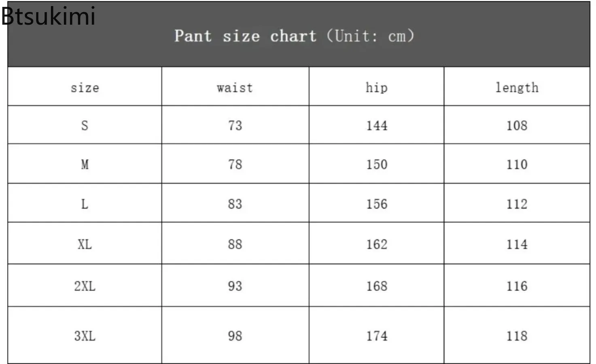Select waist value 88 cell

coord(235,244)
